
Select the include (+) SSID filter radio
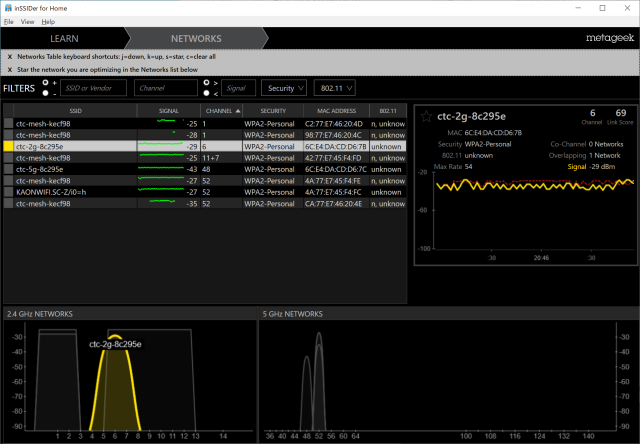pos(45,83)
